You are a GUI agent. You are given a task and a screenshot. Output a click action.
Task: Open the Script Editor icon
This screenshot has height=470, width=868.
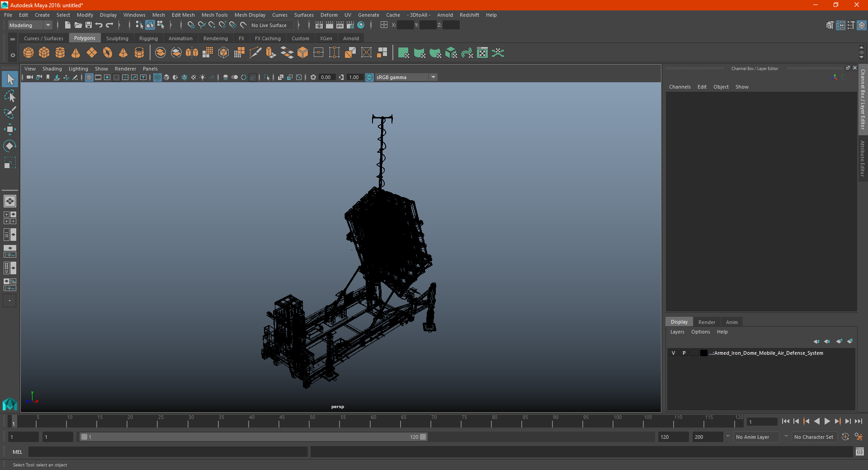coord(860,451)
